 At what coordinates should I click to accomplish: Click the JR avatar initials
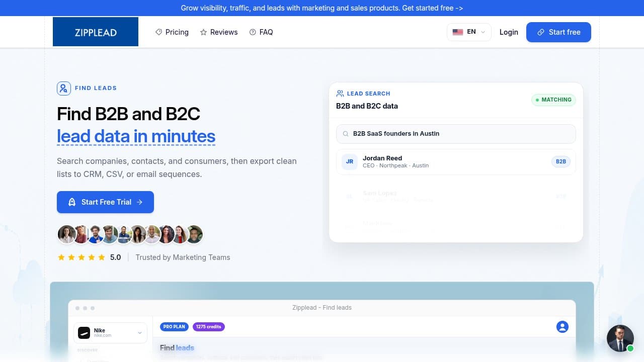350,162
